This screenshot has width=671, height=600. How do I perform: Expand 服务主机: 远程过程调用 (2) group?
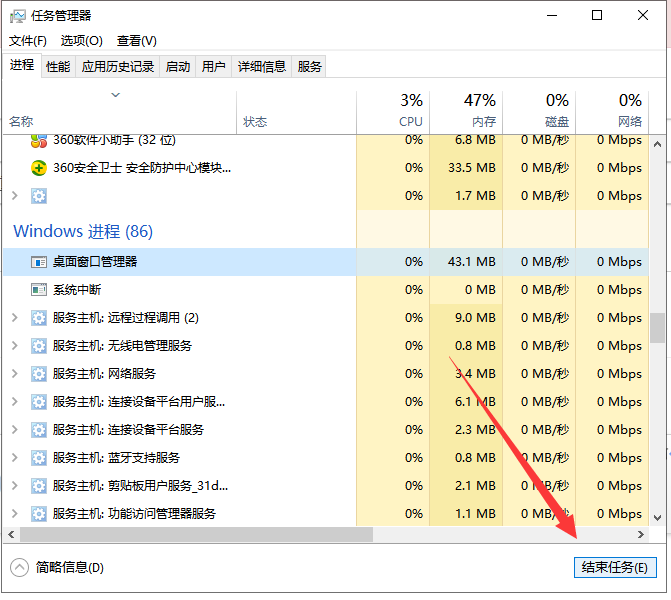pyautogui.click(x=14, y=318)
